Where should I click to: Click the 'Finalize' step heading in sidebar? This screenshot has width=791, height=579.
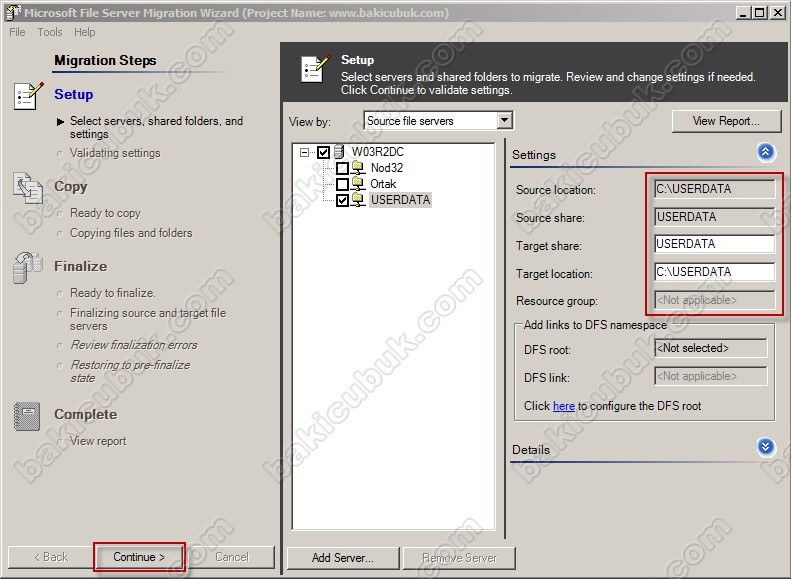[x=81, y=266]
